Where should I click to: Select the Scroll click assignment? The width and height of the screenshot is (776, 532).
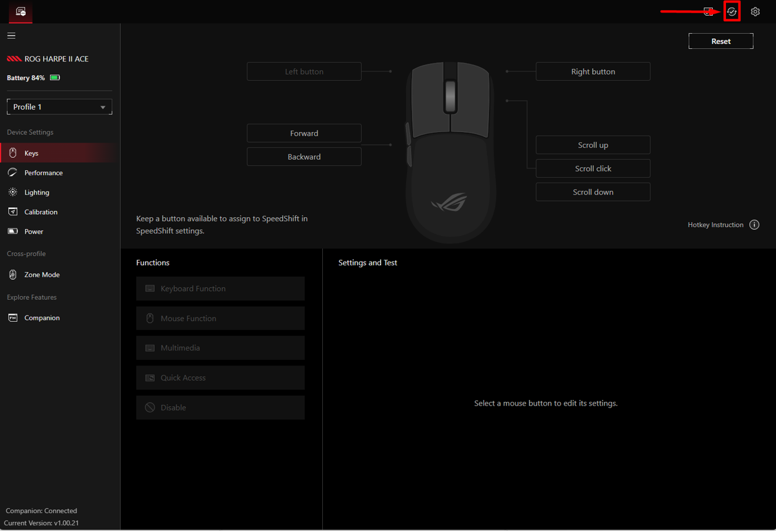click(593, 168)
